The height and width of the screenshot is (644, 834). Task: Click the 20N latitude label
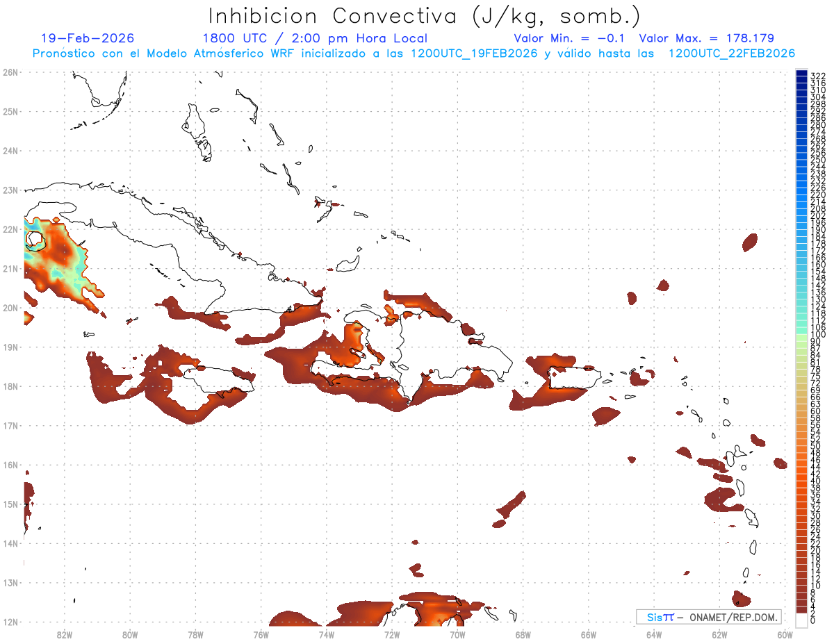point(10,307)
